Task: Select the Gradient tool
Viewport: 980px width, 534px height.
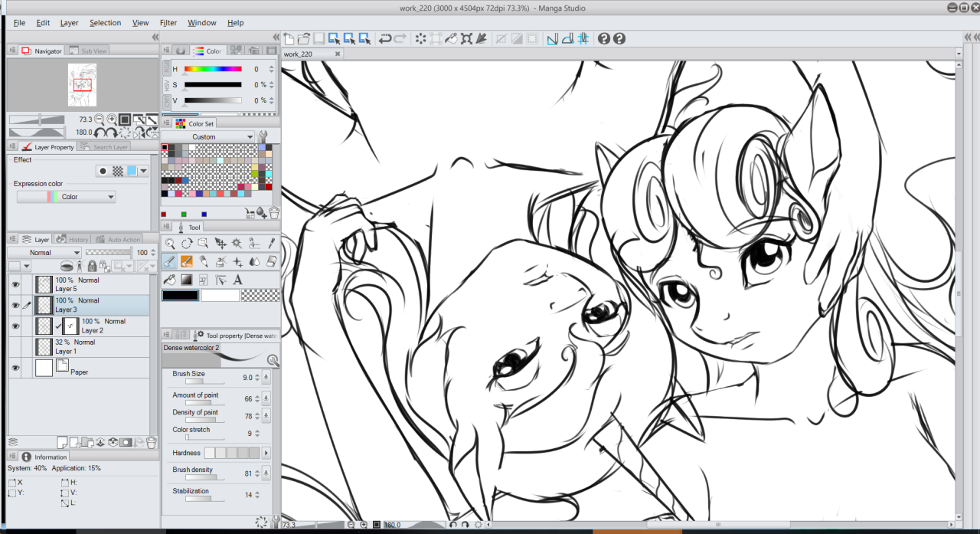Action: 187,280
